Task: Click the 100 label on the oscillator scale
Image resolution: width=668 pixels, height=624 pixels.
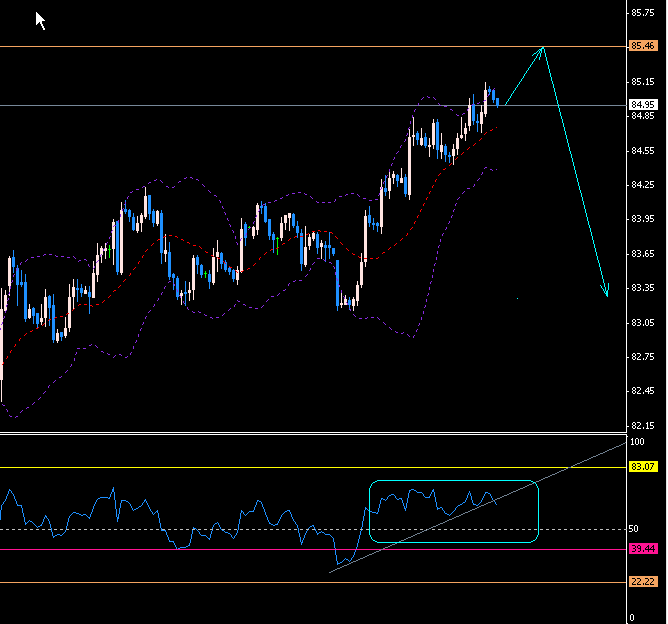Action: coord(637,441)
